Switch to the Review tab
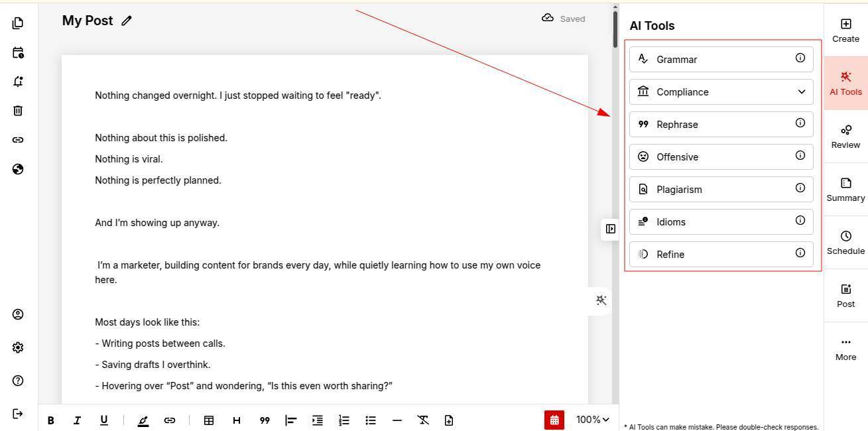The height and width of the screenshot is (431, 868). click(x=845, y=137)
